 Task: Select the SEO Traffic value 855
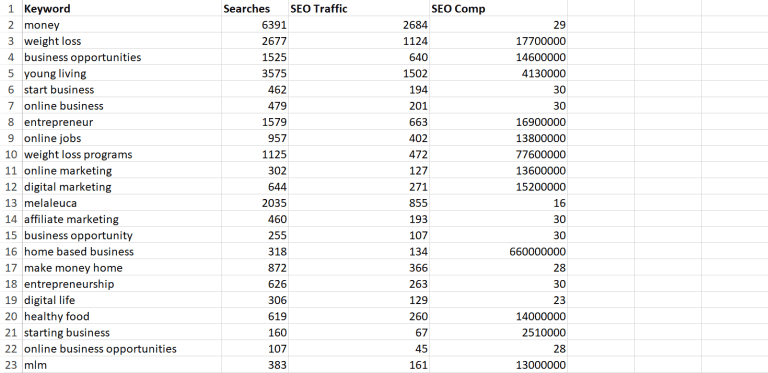pyautogui.click(x=359, y=202)
